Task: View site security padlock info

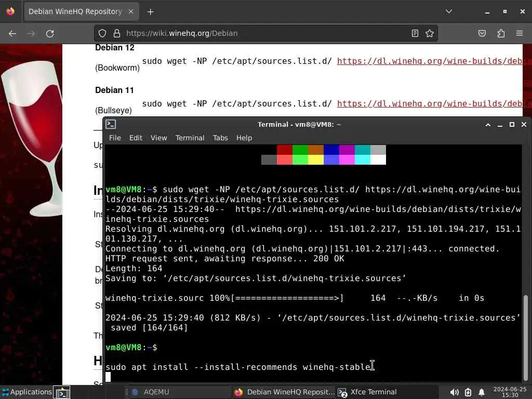Action: coord(117,33)
